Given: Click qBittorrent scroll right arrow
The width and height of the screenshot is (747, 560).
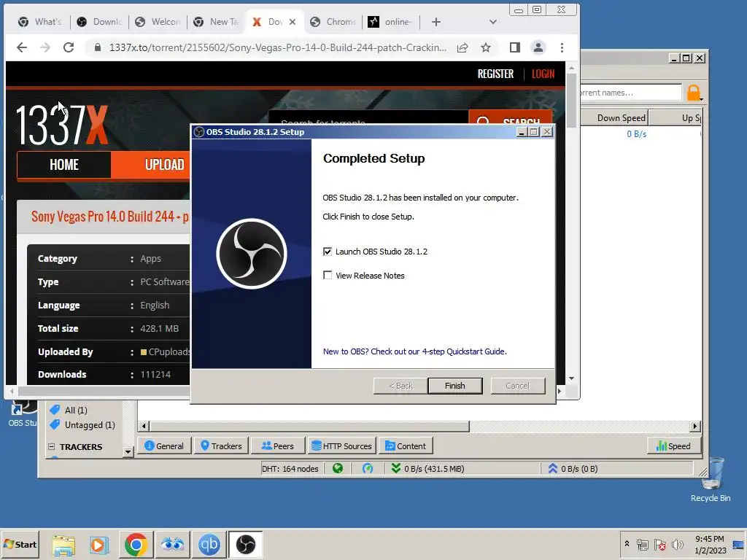Looking at the screenshot, I should click(x=695, y=426).
